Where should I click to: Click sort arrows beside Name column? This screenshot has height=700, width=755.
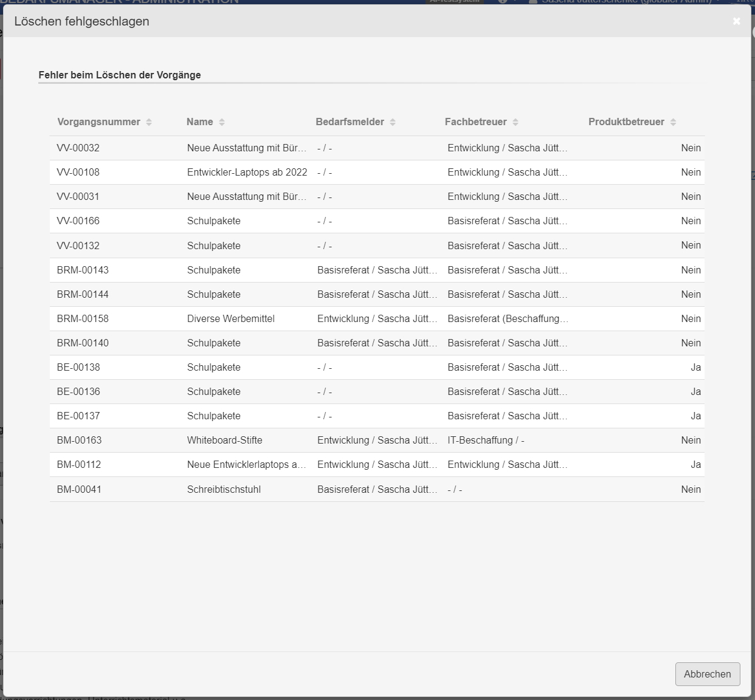[222, 122]
